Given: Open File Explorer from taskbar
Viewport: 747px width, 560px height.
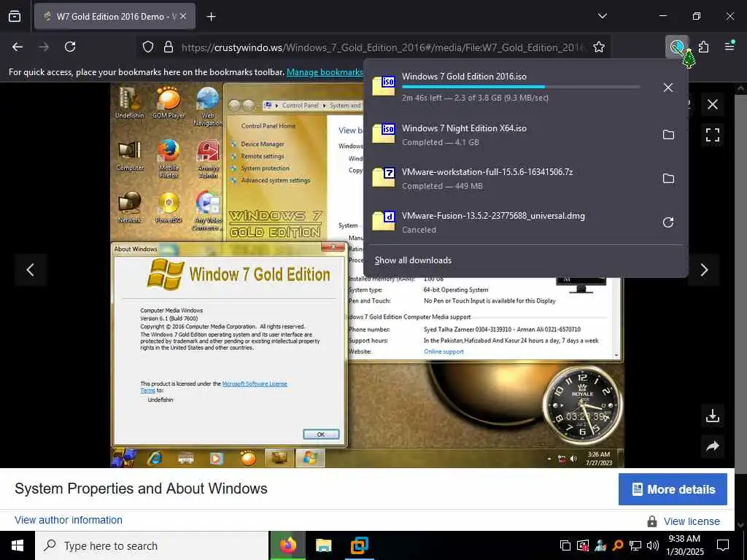Looking at the screenshot, I should pyautogui.click(x=323, y=545).
